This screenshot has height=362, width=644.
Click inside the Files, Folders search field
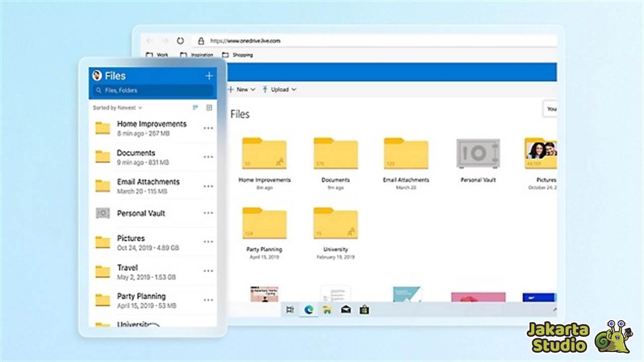click(151, 89)
